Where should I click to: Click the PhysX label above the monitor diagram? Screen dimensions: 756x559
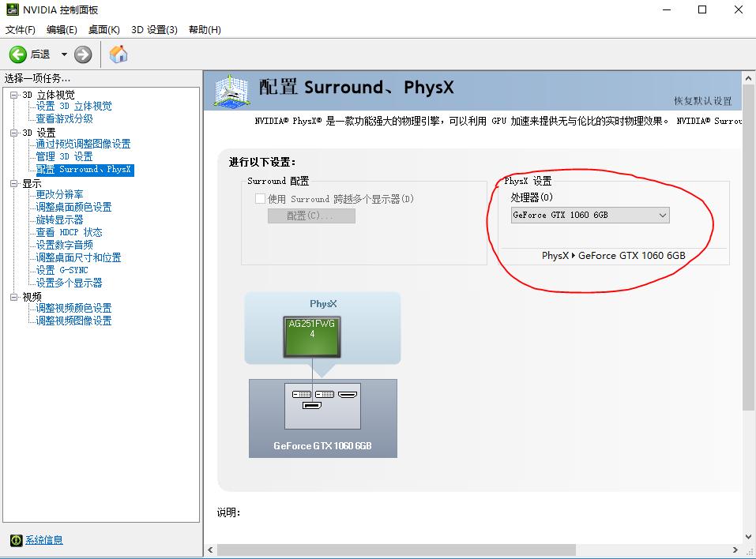[x=322, y=302]
